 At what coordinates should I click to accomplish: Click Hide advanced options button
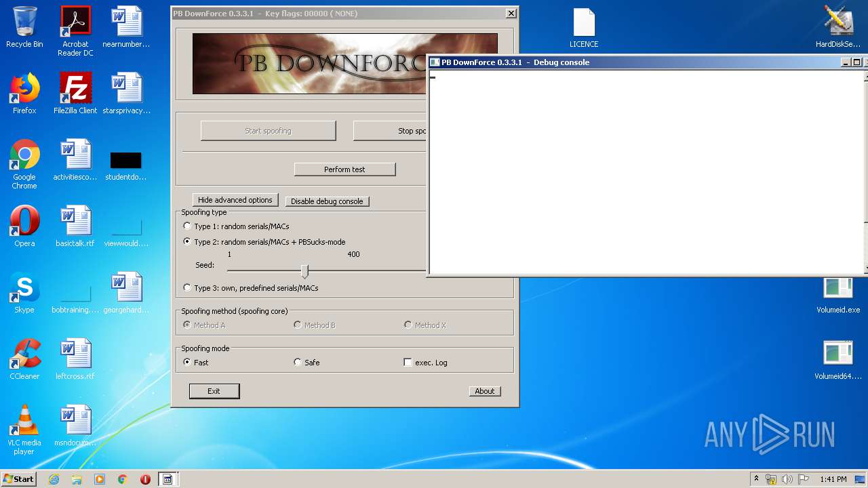tap(235, 200)
